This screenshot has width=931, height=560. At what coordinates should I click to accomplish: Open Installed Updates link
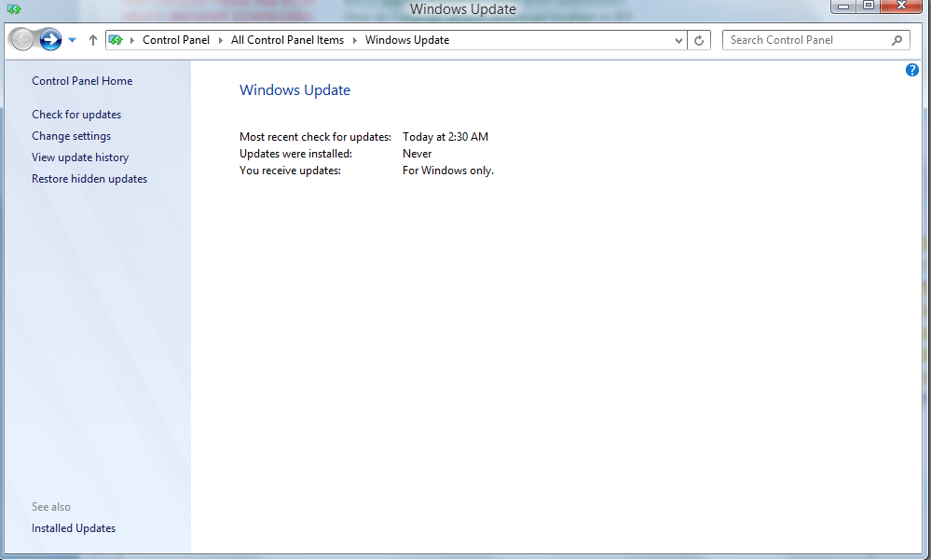tap(74, 528)
